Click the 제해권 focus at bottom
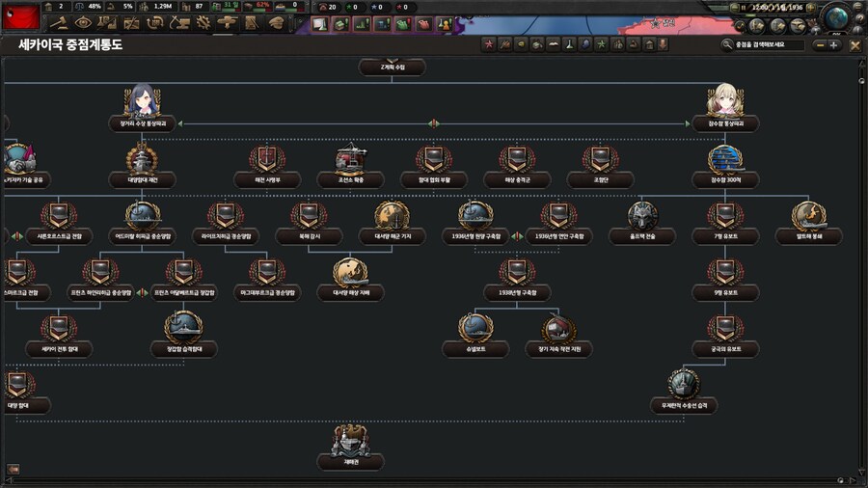 (x=351, y=442)
